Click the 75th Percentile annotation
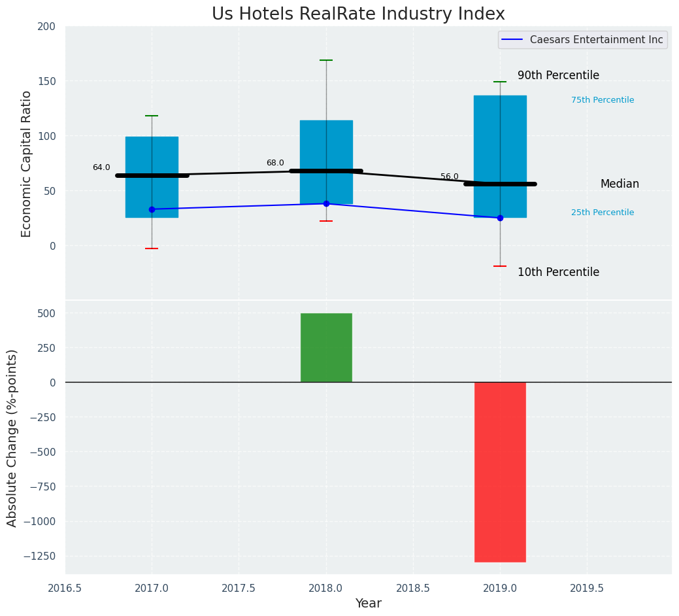The height and width of the screenshot is (616, 679). tap(602, 100)
